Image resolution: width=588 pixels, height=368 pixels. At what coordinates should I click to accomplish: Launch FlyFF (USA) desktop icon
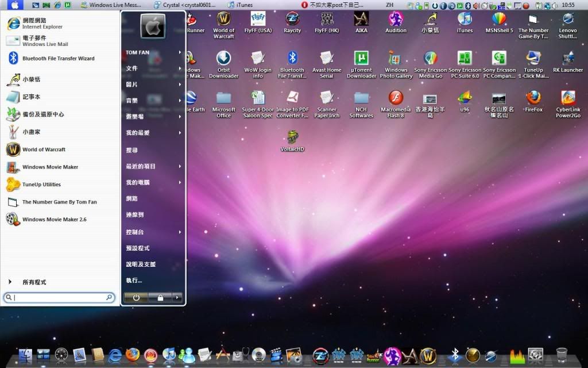[x=258, y=22]
